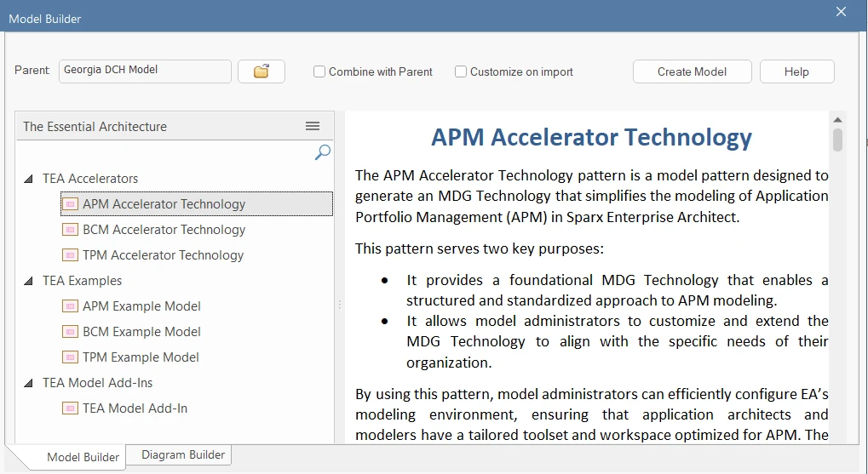The image size is (868, 474).
Task: Select BCM Example Model label
Action: pos(141,331)
